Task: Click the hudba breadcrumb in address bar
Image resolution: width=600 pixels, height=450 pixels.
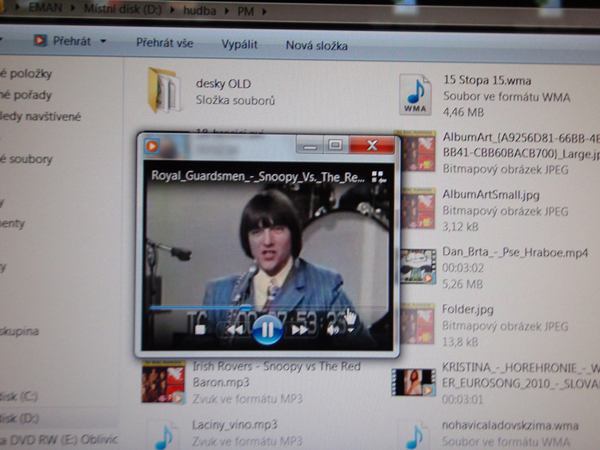Action: [199, 11]
